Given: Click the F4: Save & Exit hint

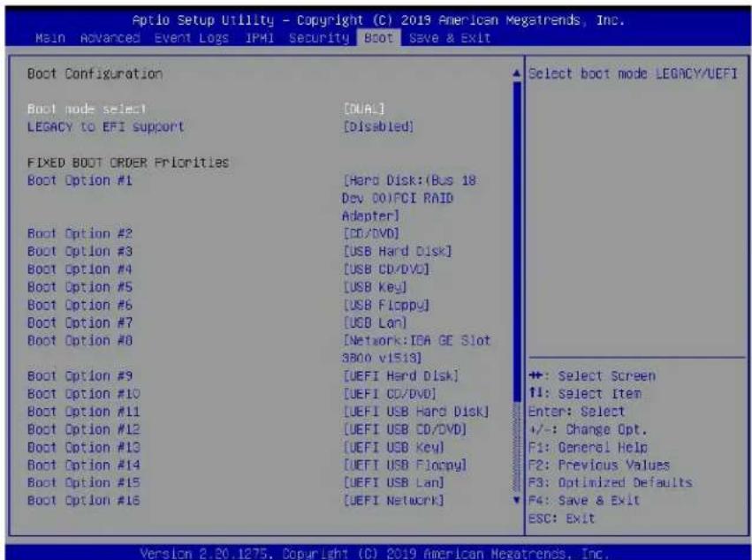Looking at the screenshot, I should [x=584, y=500].
